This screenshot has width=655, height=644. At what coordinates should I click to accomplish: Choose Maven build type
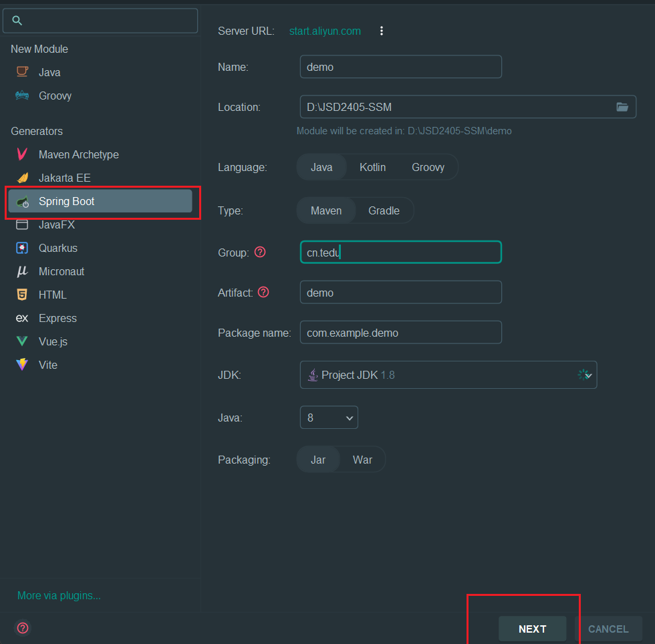coord(326,210)
